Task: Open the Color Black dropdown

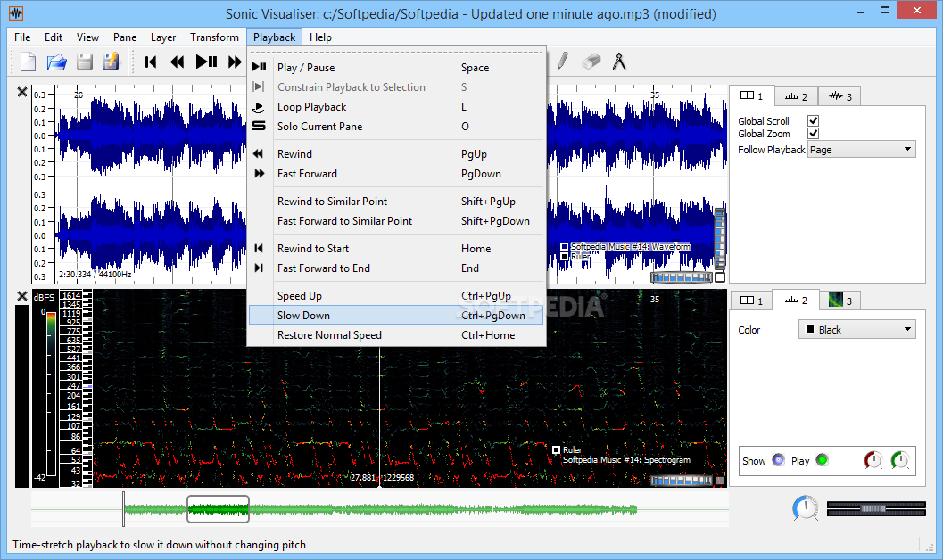Action: tap(857, 329)
